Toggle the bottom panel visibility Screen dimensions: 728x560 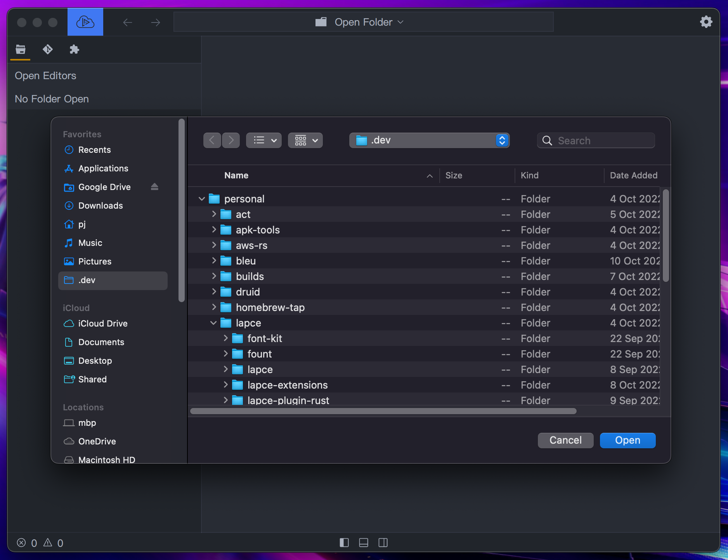click(364, 543)
